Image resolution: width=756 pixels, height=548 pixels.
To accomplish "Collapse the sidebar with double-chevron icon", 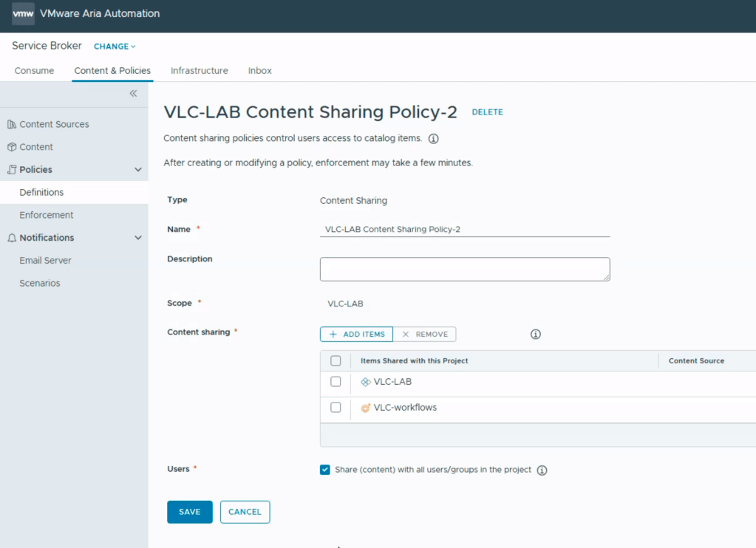I will (133, 93).
